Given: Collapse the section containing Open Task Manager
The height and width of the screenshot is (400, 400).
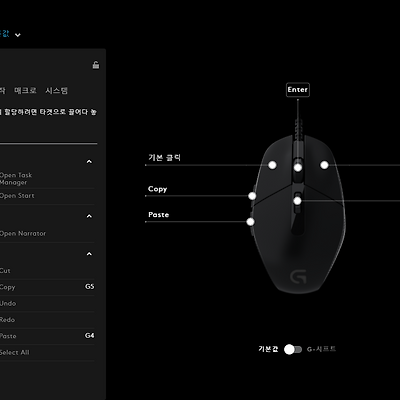Looking at the screenshot, I should [89, 162].
